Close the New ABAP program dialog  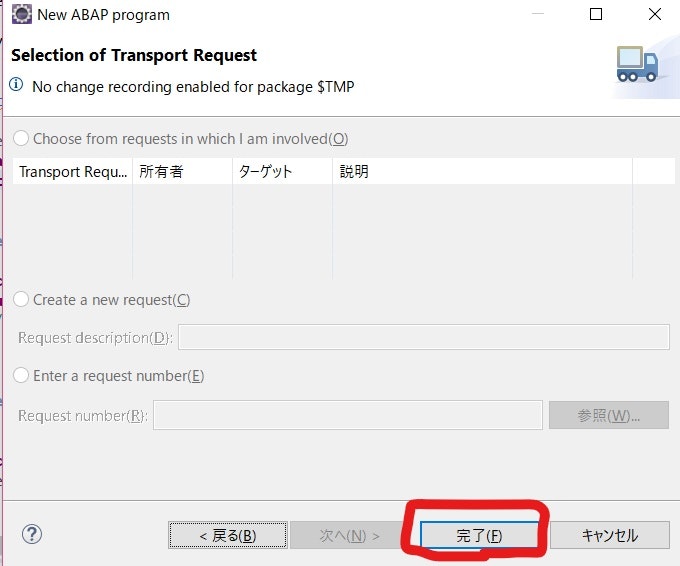(x=655, y=14)
